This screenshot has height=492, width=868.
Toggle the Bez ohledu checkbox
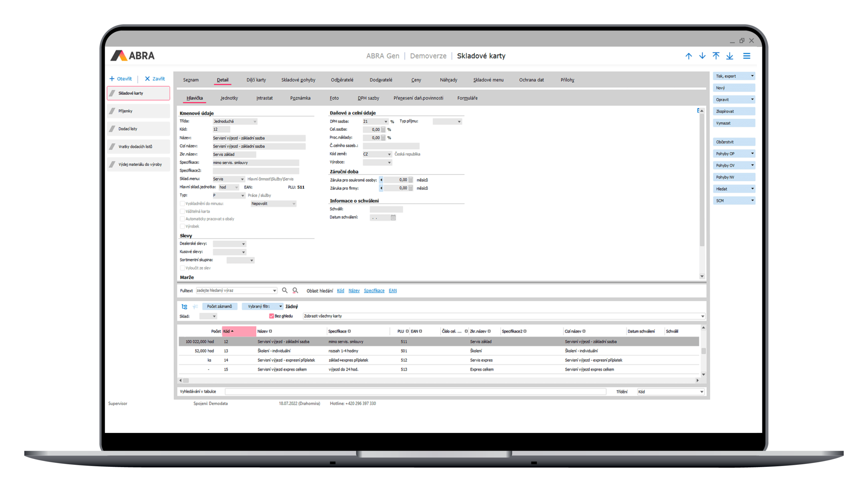pos(271,316)
